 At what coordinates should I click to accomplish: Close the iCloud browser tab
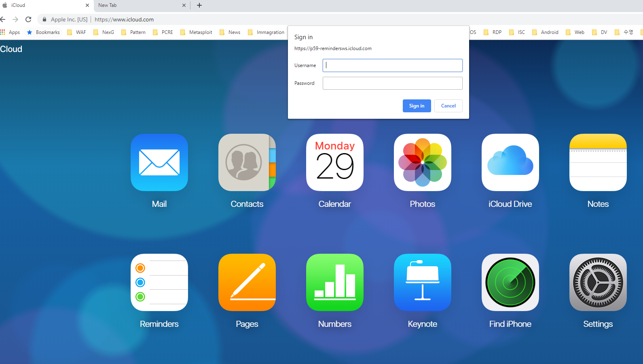(87, 5)
